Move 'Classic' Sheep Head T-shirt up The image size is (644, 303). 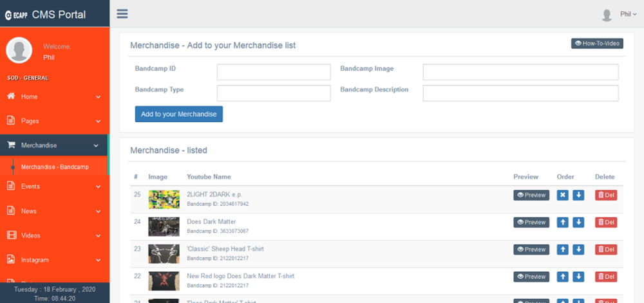point(563,250)
